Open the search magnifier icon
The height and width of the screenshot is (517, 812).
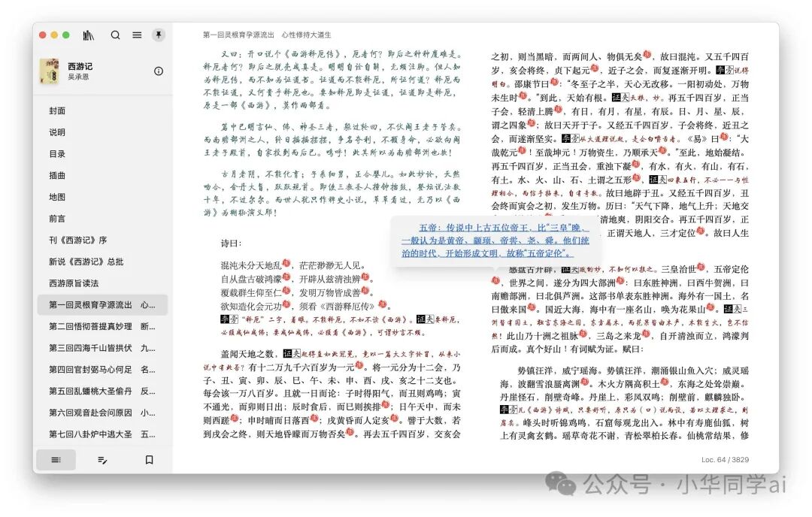point(116,35)
